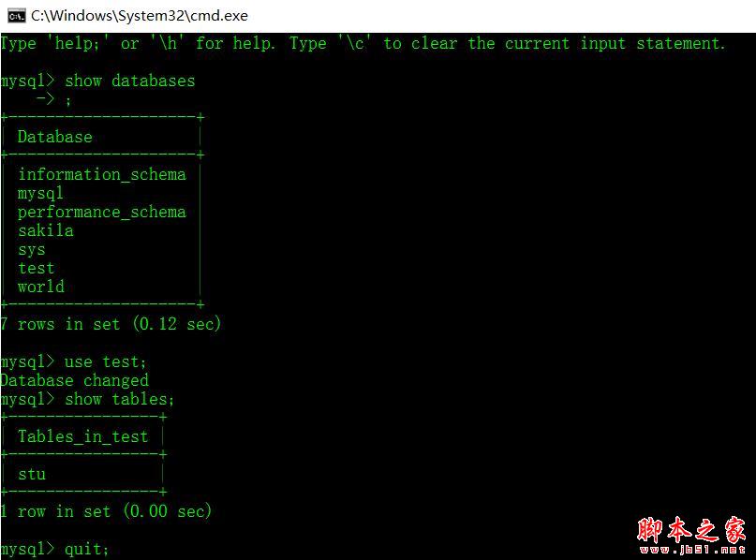Select the sakila database row
This screenshot has width=756, height=560.
(46, 230)
